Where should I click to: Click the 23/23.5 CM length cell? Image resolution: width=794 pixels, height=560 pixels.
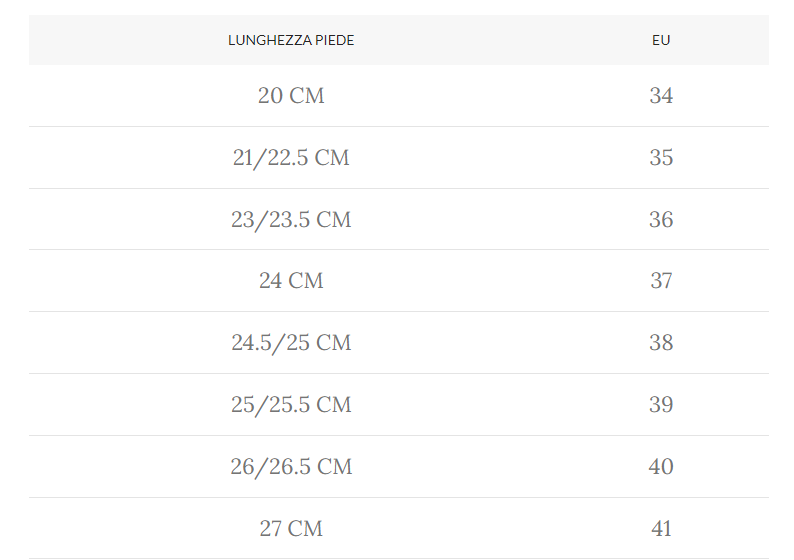[x=291, y=220]
